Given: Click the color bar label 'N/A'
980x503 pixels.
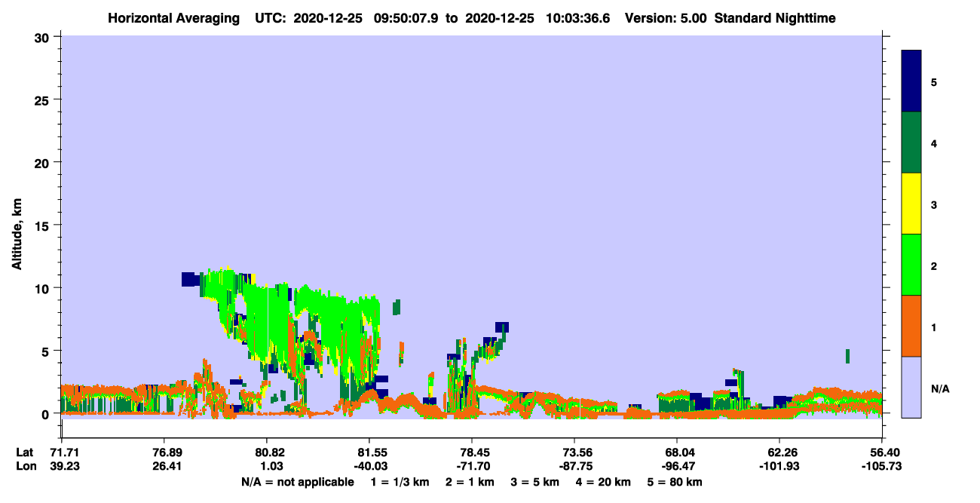Looking at the screenshot, I should tap(940, 389).
